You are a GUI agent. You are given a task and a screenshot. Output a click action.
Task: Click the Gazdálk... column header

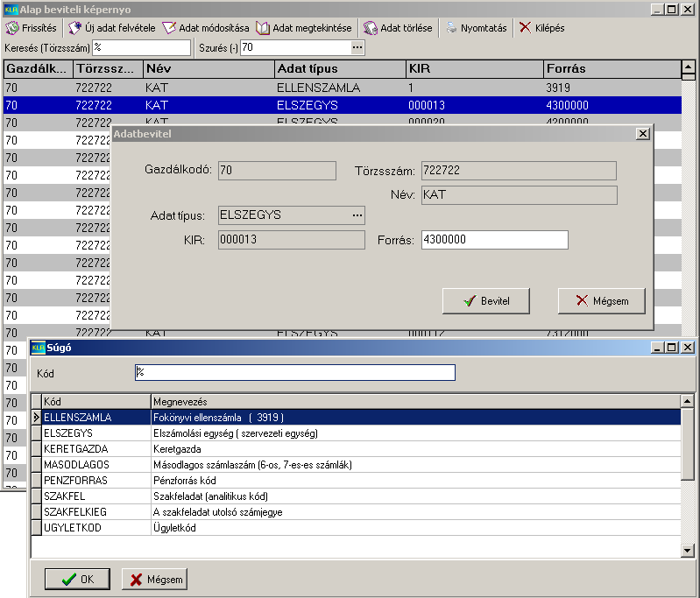pos(39,68)
